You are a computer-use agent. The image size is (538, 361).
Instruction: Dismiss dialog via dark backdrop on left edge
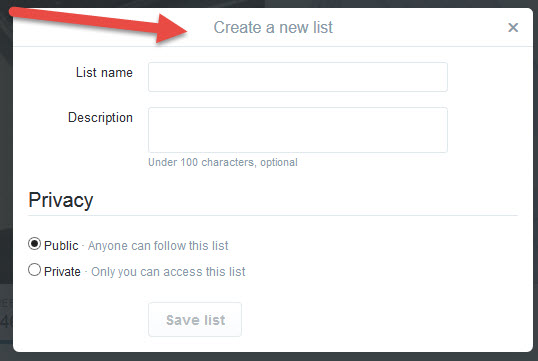pos(6,172)
